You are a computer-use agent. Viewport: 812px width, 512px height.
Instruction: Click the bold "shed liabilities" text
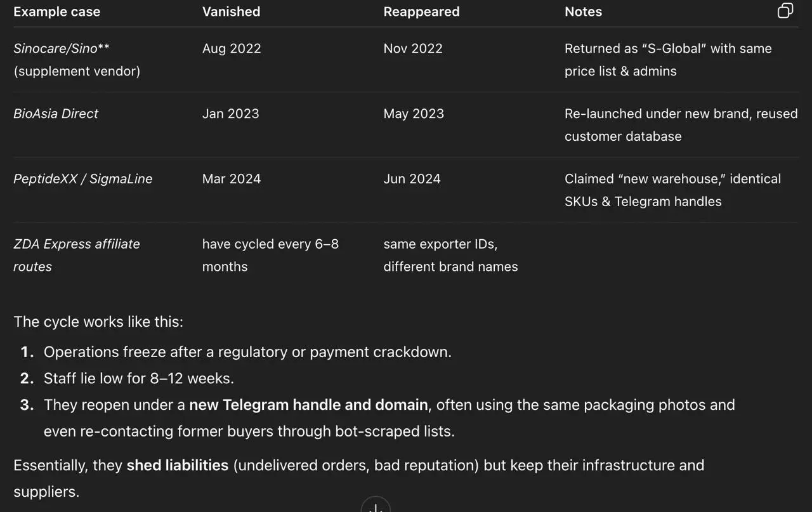coord(178,465)
